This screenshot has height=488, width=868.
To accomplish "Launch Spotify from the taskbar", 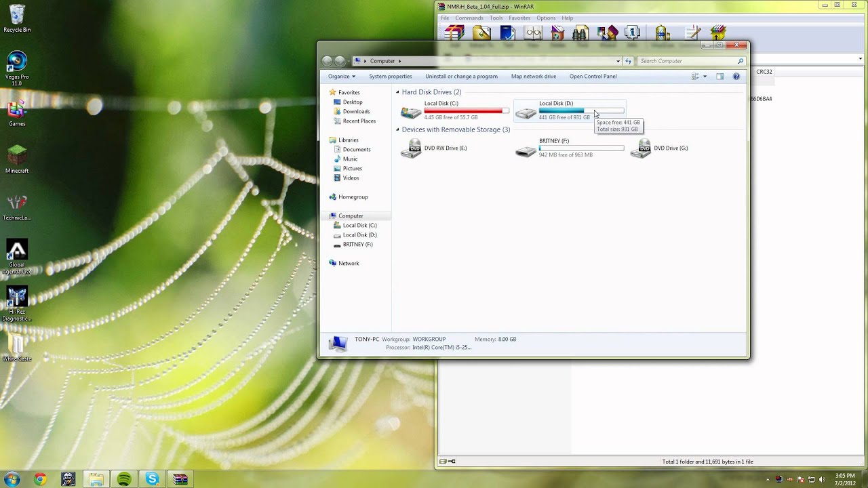I will [123, 479].
